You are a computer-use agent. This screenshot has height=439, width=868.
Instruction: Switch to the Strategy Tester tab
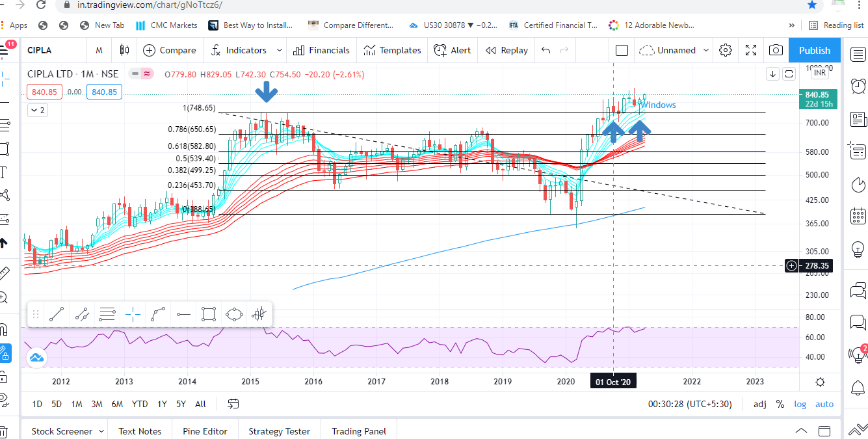tap(280, 431)
